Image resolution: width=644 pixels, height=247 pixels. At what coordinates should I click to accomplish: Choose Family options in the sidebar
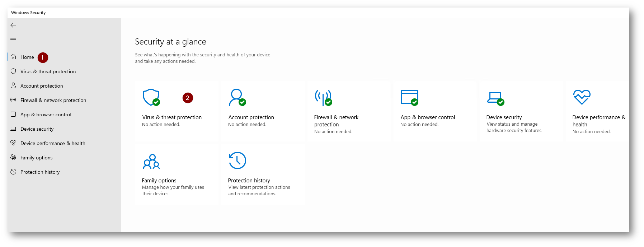click(x=36, y=158)
